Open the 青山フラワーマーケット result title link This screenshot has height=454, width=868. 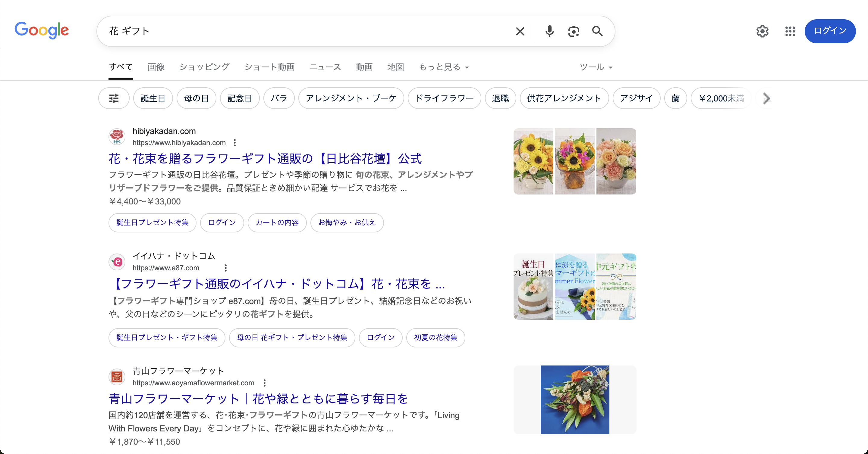(x=258, y=399)
